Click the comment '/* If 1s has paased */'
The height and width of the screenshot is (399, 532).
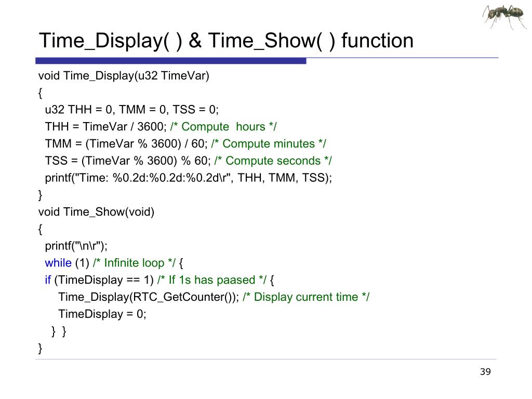tap(212, 280)
